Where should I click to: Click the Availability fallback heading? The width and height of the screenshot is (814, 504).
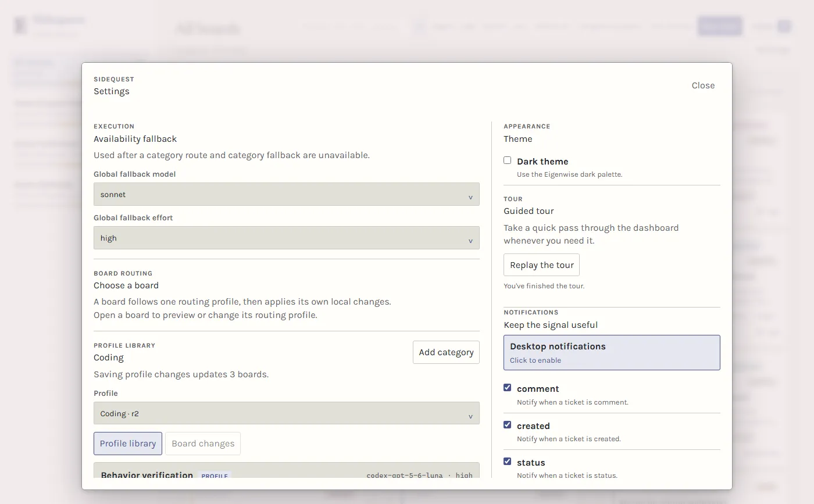pyautogui.click(x=135, y=139)
